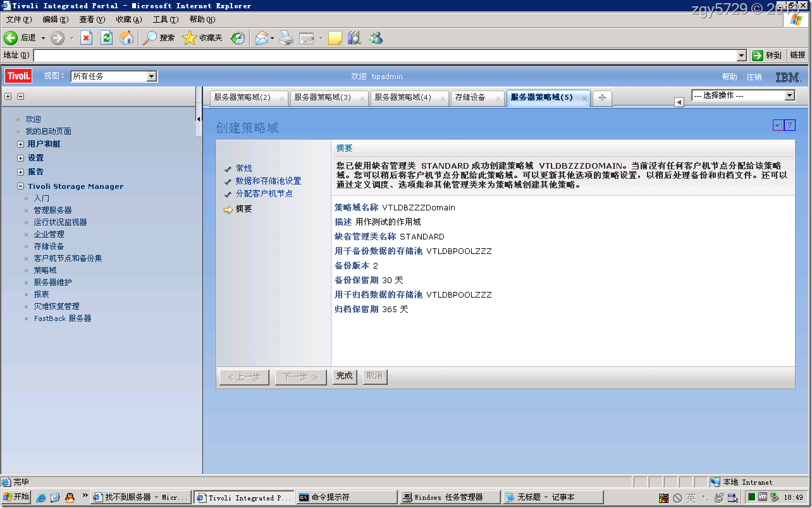Switch to 服务器策略域(3) tab
The height and width of the screenshot is (508, 812).
(x=323, y=97)
